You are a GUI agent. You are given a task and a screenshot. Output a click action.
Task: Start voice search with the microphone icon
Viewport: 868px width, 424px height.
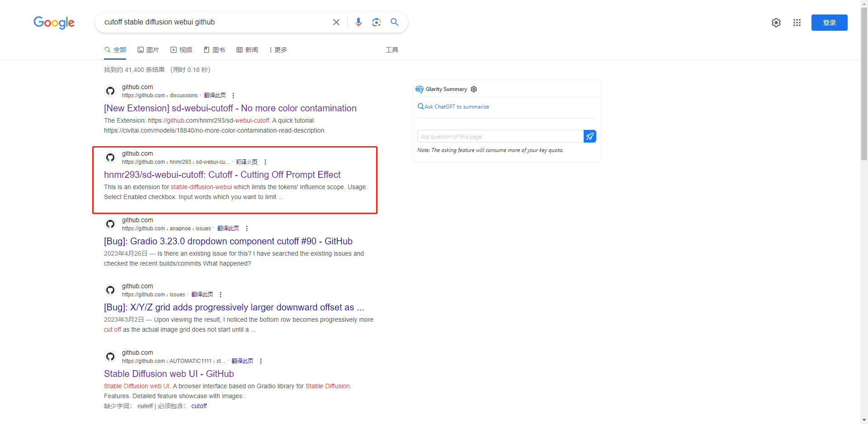(358, 22)
